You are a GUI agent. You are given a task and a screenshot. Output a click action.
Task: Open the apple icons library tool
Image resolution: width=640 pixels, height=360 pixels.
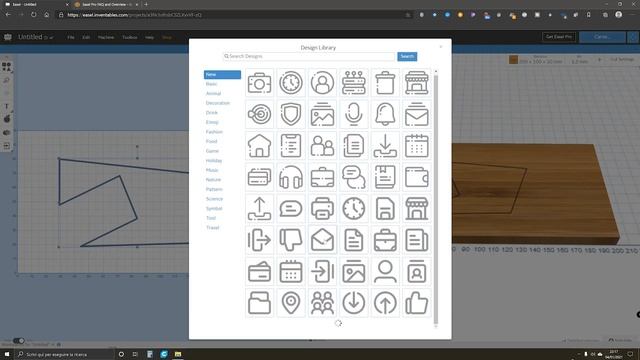pyautogui.click(x=7, y=119)
